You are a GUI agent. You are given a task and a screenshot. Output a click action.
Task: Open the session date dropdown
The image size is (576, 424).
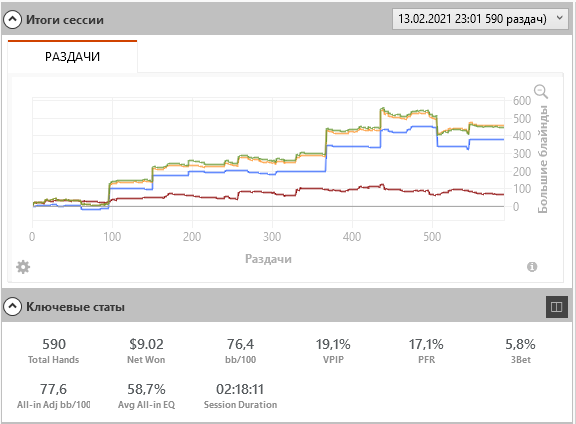[x=480, y=19]
